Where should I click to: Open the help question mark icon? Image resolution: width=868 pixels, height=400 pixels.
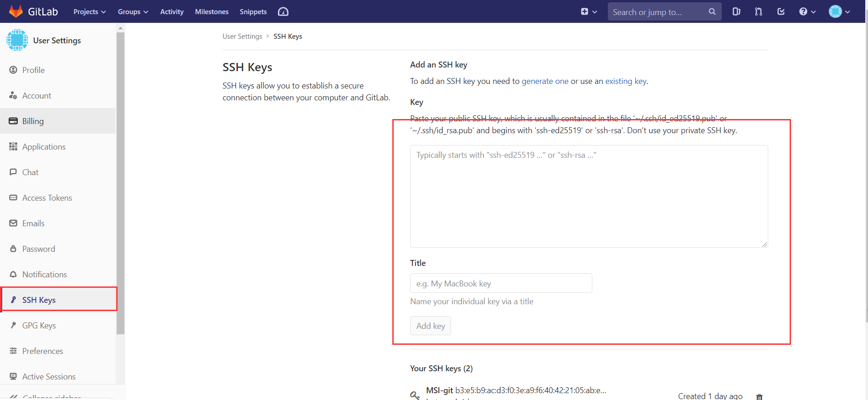(x=803, y=11)
